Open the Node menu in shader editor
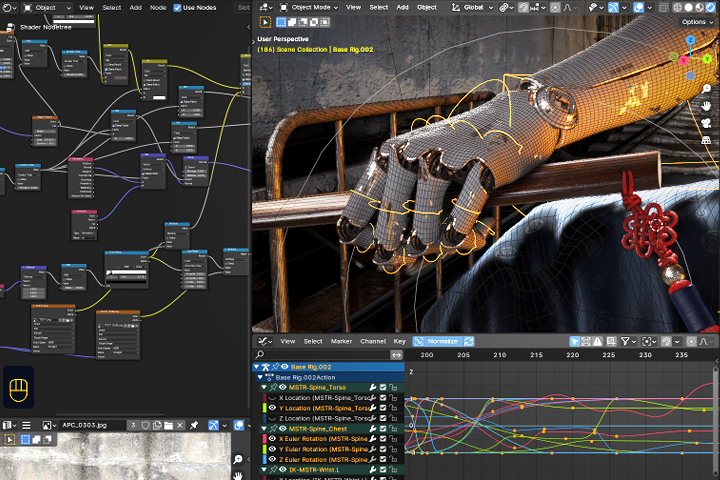 (x=158, y=8)
